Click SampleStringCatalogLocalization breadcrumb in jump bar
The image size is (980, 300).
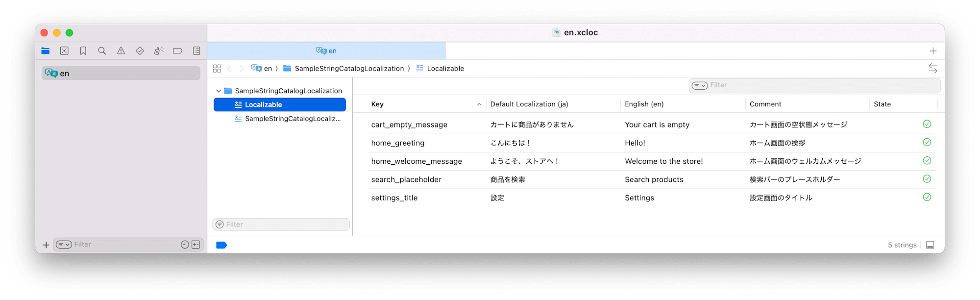(x=343, y=69)
